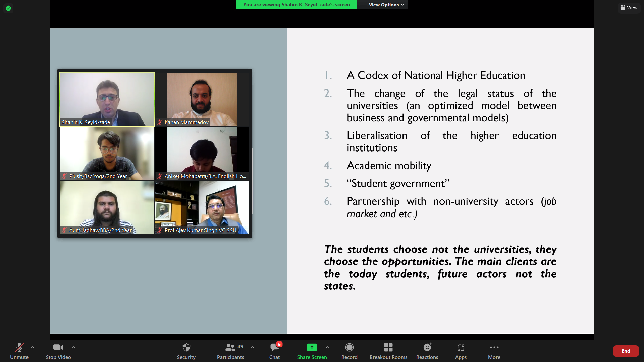
Task: Start recording with Record icon
Action: 349,348
